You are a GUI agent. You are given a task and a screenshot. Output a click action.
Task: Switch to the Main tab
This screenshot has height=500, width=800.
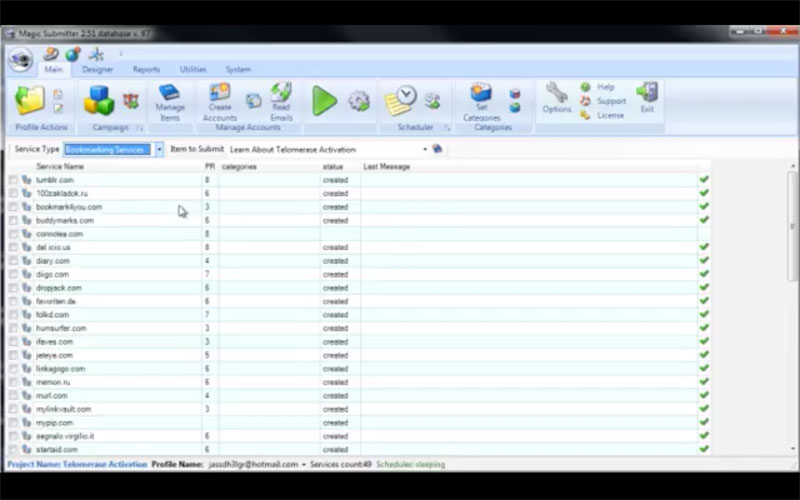tap(54, 69)
